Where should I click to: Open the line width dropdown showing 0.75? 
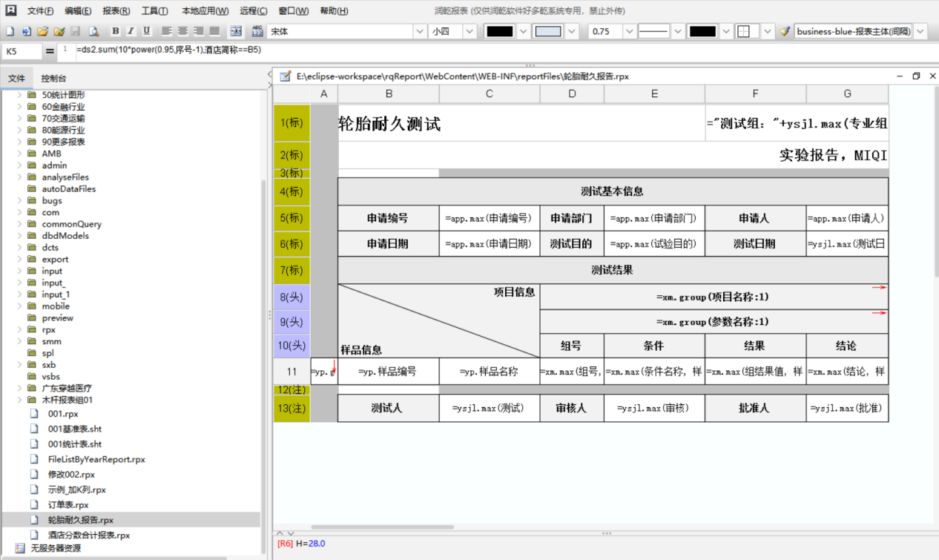(630, 31)
